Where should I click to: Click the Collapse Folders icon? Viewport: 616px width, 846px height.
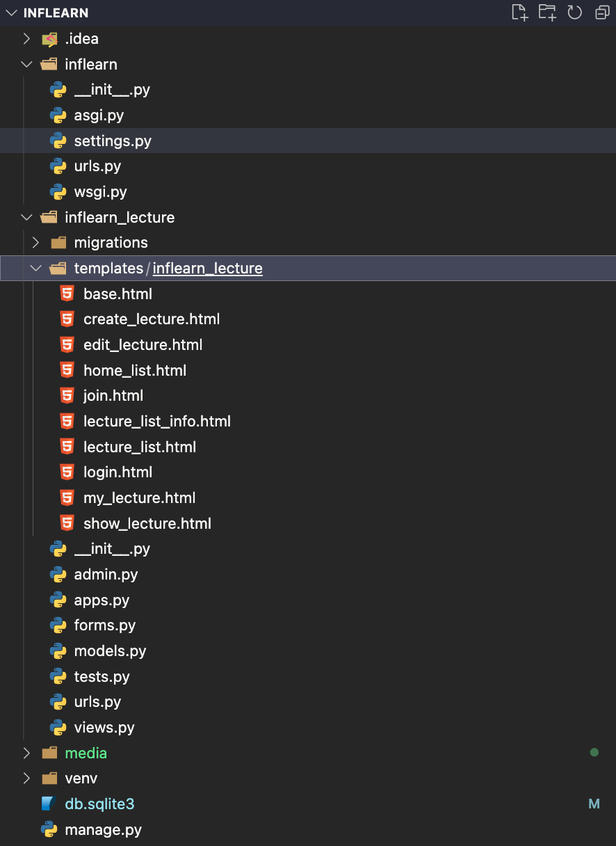[x=601, y=13]
